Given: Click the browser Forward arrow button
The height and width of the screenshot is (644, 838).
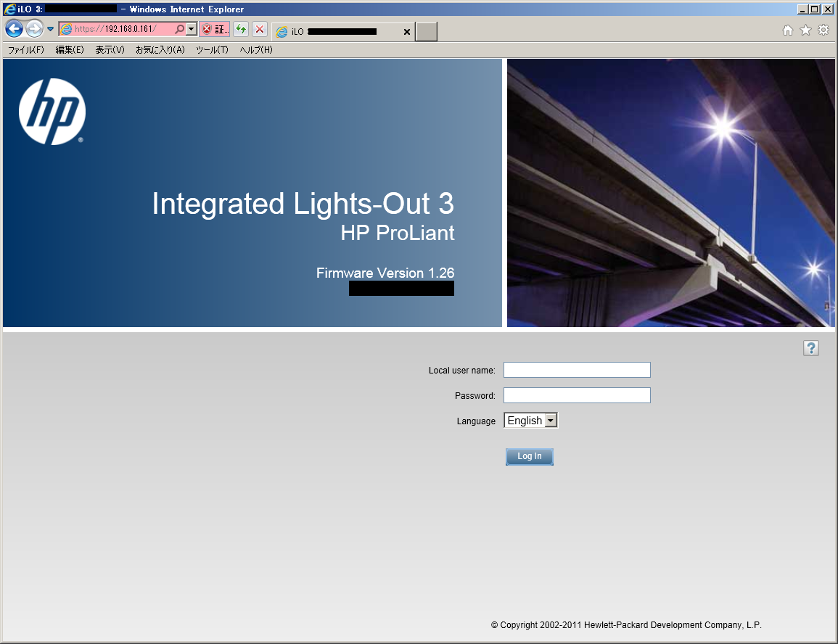Looking at the screenshot, I should click(x=35, y=29).
